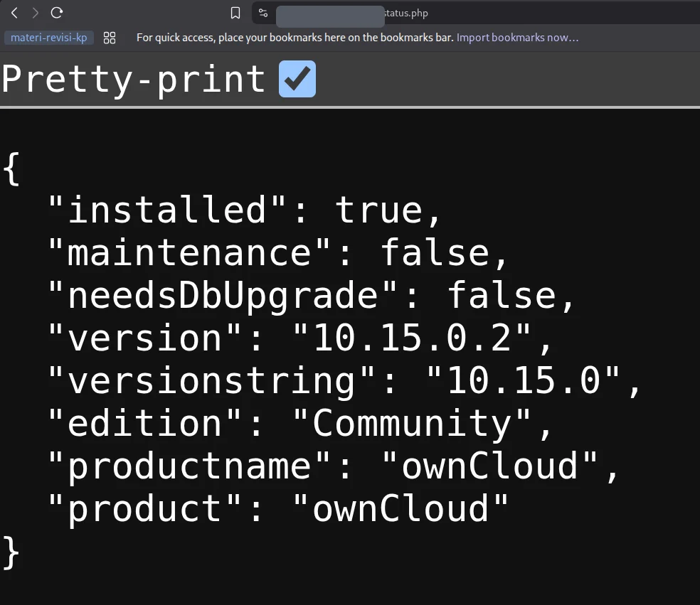
Task: Click the browser back arrow
Action: point(14,13)
